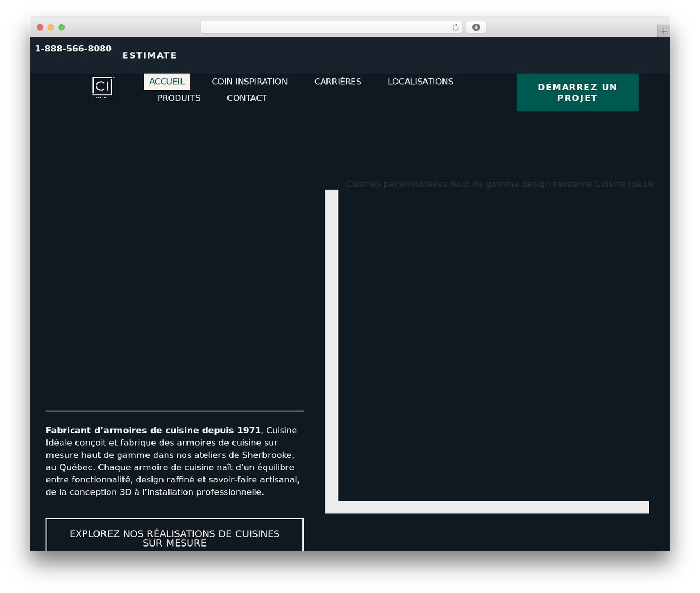Click the Cuisine Idéale CI logo

pos(103,88)
